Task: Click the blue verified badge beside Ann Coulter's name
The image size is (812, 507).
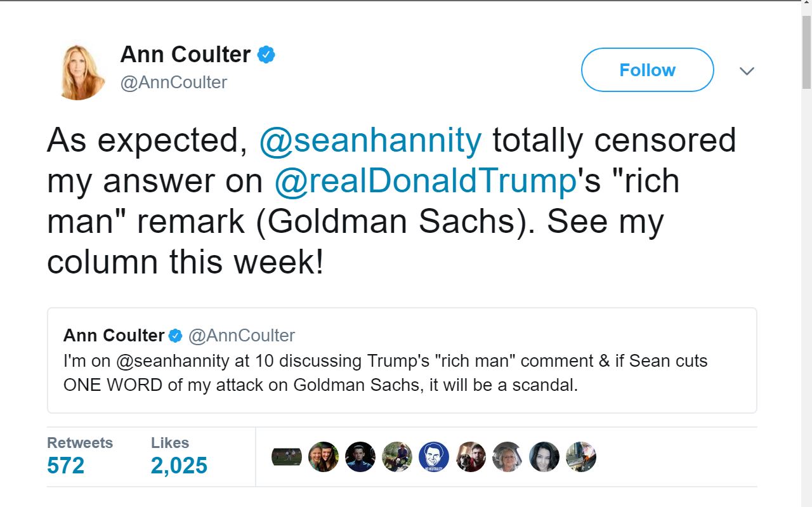Action: pyautogui.click(x=266, y=55)
